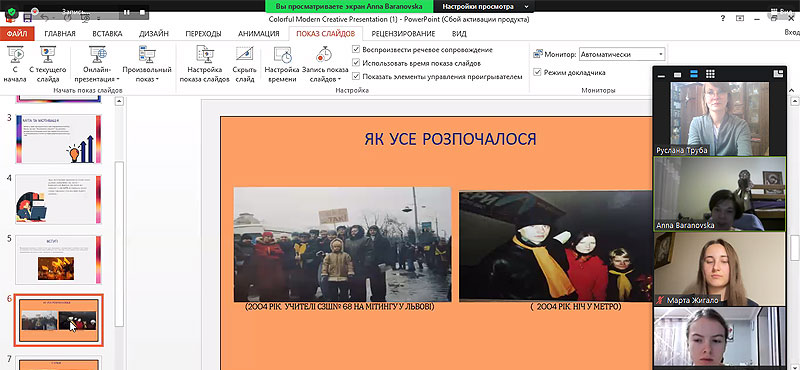The image size is (800, 370).
Task: Click slide panel scrollbar up arrow
Action: click(x=119, y=101)
